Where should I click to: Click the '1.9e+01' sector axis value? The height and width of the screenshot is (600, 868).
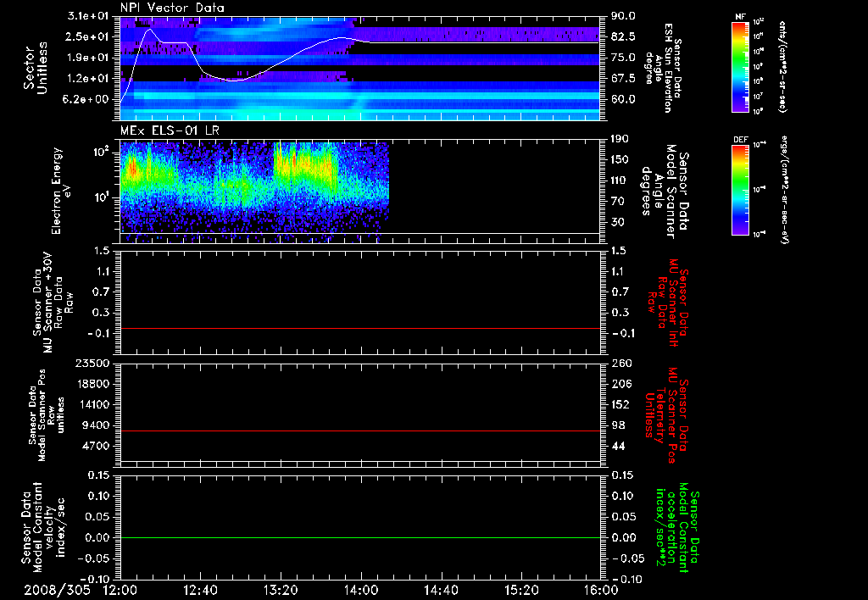coord(87,58)
